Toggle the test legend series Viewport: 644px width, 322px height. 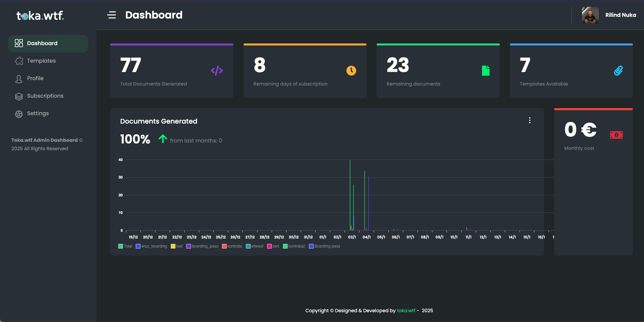pyautogui.click(x=177, y=246)
